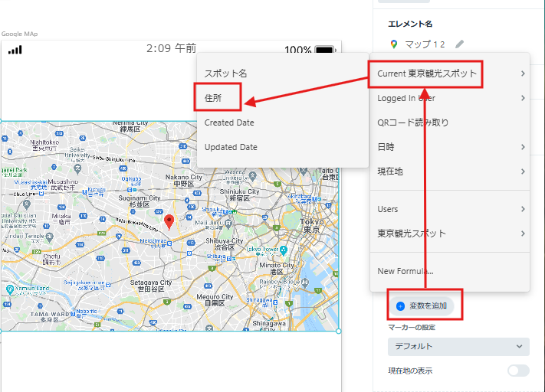Click the マーカーの設定 label
This screenshot has width=545, height=392.
point(412,328)
